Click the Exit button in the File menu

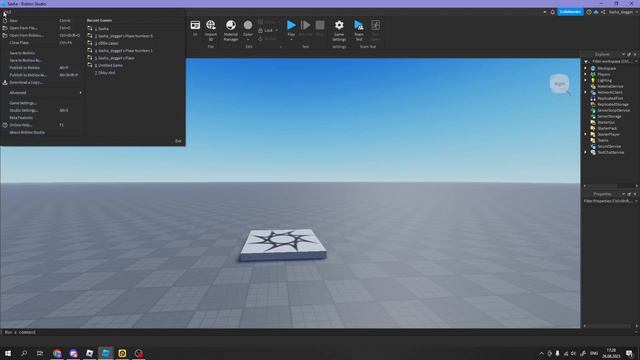178,141
